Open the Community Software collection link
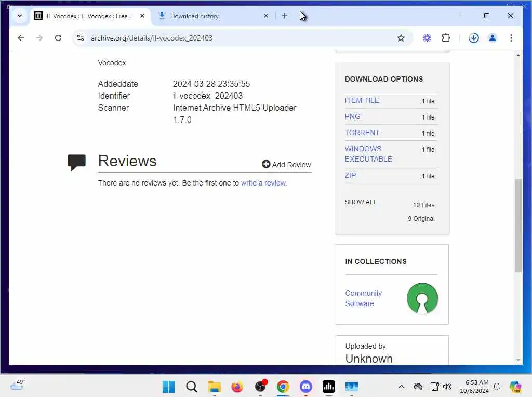Screen dimensions: 532x397 click(363, 298)
